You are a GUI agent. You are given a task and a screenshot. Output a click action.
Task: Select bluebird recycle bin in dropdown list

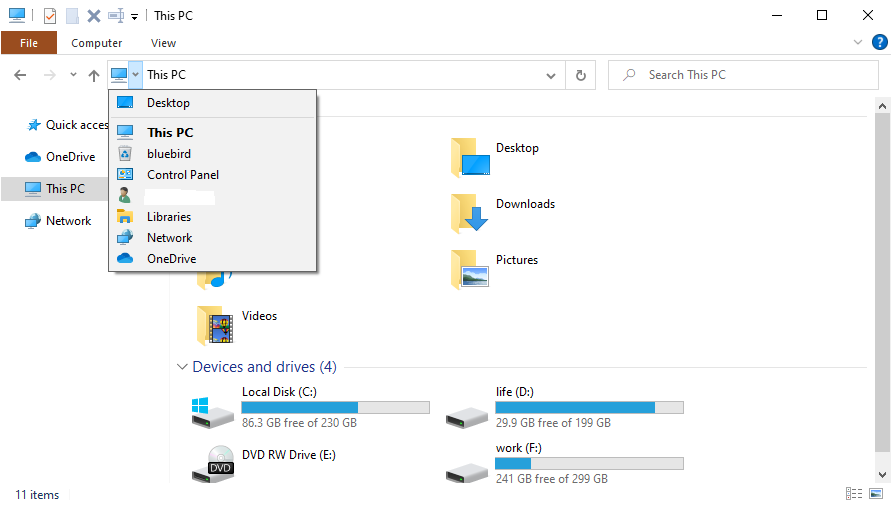213,154
